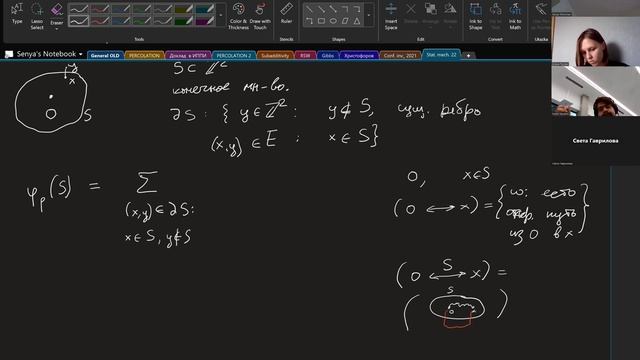Click the Insert Space button
This screenshot has width=640, height=360.
click(x=391, y=16)
